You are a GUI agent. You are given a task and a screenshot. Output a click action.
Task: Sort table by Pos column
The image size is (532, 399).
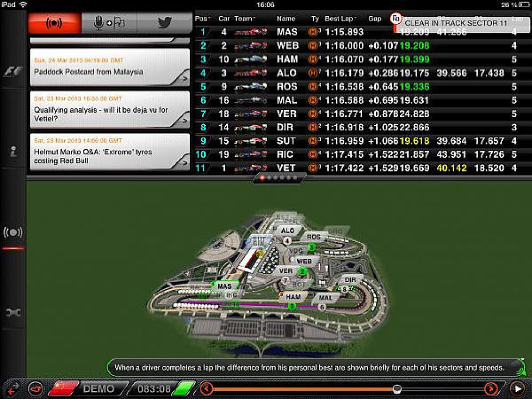[x=202, y=19]
